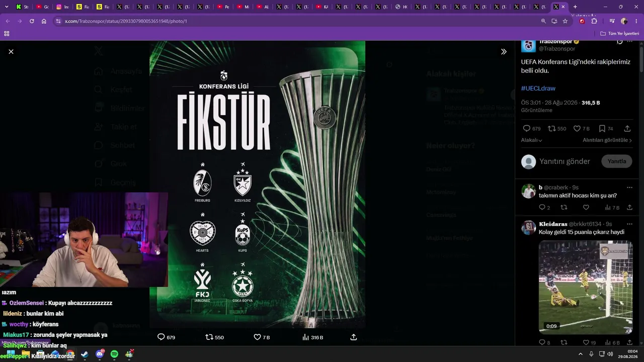Expand the tab search dropdown arrow
The height and width of the screenshot is (362, 644).
tap(7, 7)
